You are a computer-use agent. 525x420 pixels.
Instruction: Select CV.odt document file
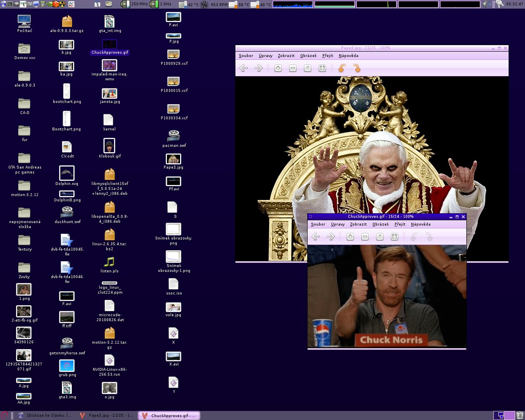point(67,150)
